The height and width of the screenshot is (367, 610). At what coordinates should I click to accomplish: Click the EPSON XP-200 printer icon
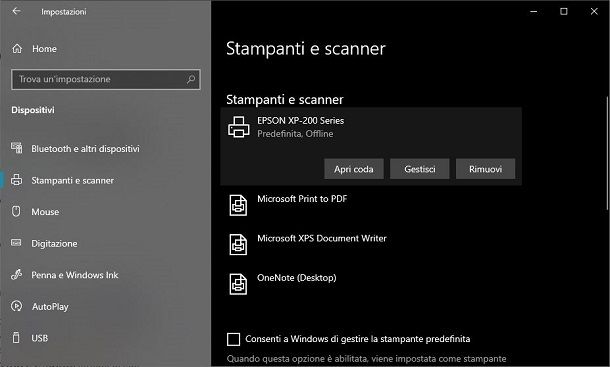pos(238,127)
